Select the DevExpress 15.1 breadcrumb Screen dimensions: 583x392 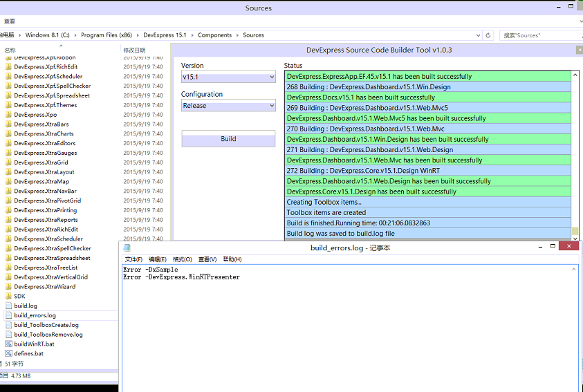165,35
